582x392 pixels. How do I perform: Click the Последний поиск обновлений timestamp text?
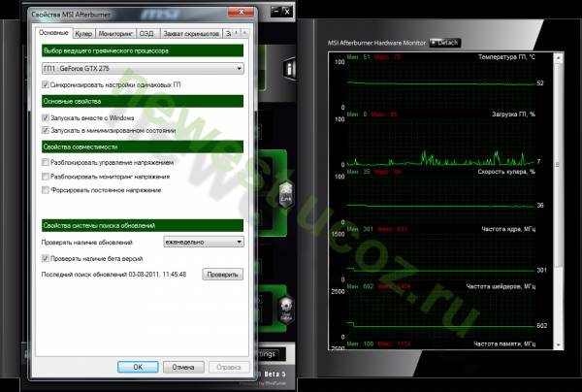click(113, 275)
